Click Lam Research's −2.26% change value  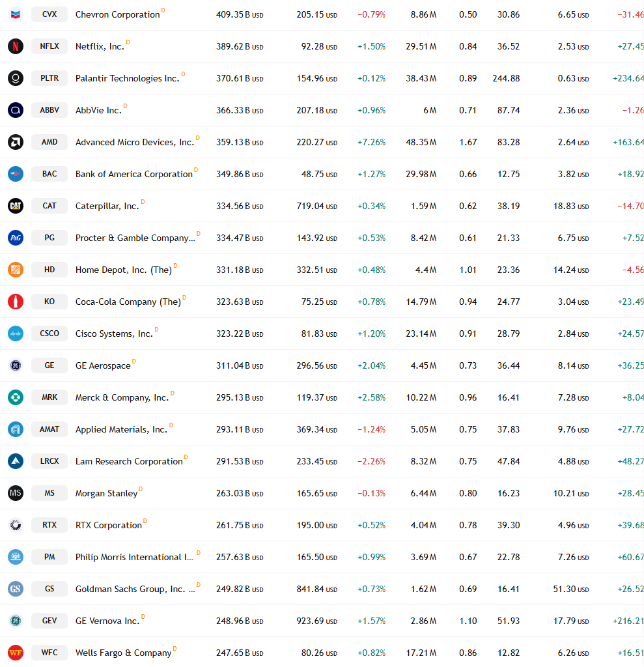(371, 461)
